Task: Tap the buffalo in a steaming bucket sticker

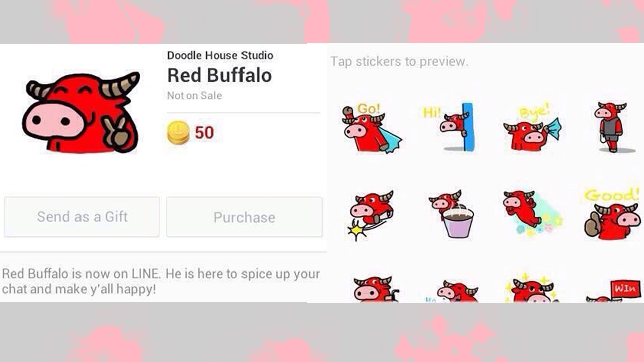Action: [452, 214]
